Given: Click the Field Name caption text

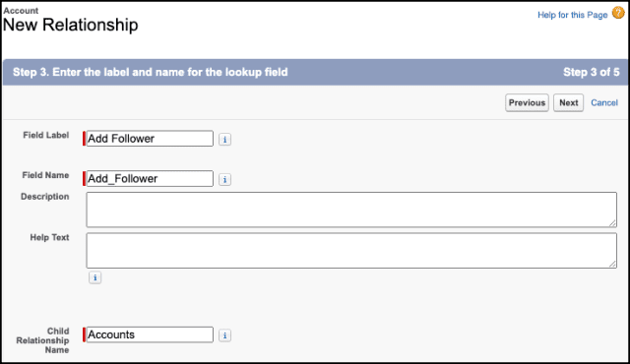Looking at the screenshot, I should point(45,175).
